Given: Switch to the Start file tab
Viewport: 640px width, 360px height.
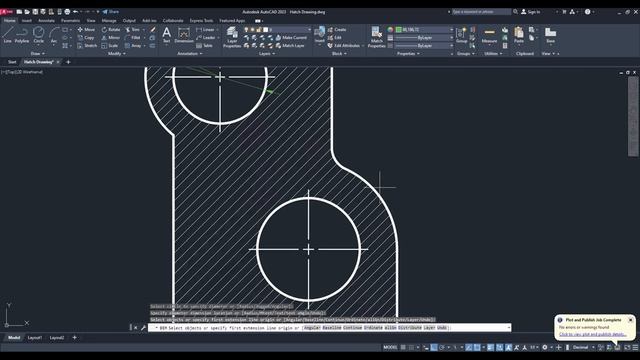Looking at the screenshot, I should tap(12, 62).
